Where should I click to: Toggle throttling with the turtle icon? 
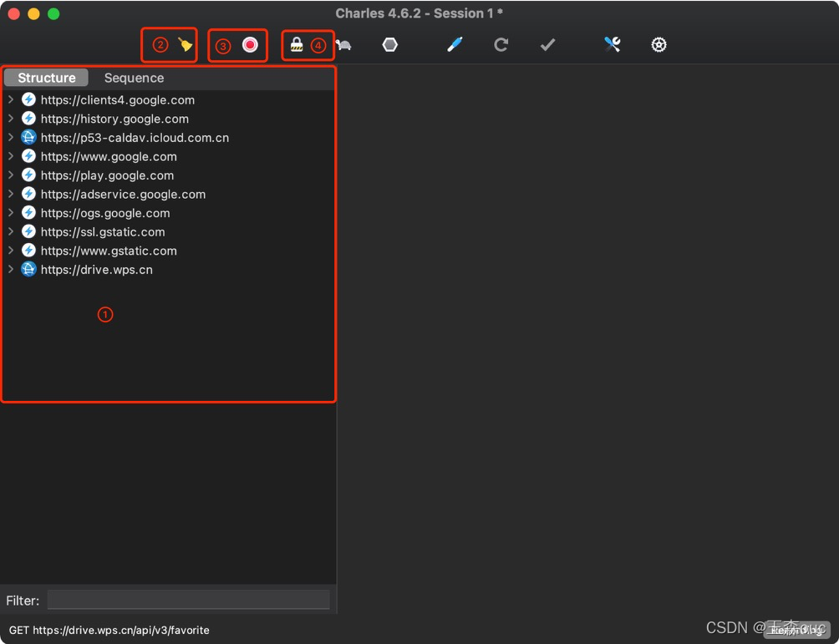(x=343, y=45)
